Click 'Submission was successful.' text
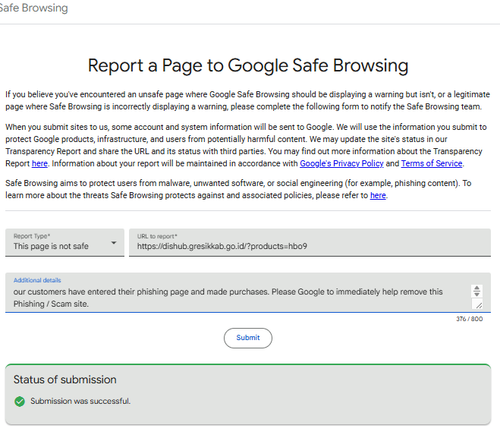Screen dimensions: 500x429 coord(80,401)
